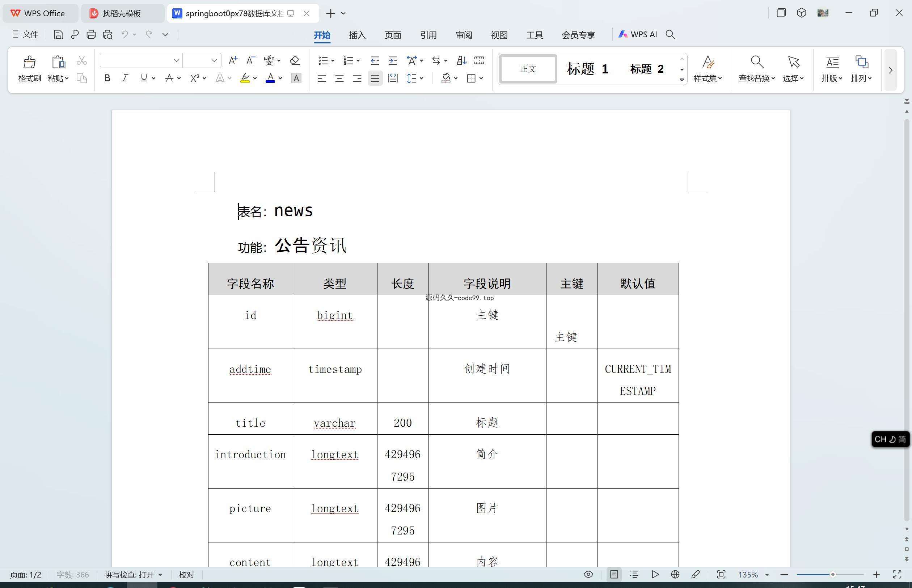Toggle Underline formatting
912x588 pixels.
click(x=144, y=78)
